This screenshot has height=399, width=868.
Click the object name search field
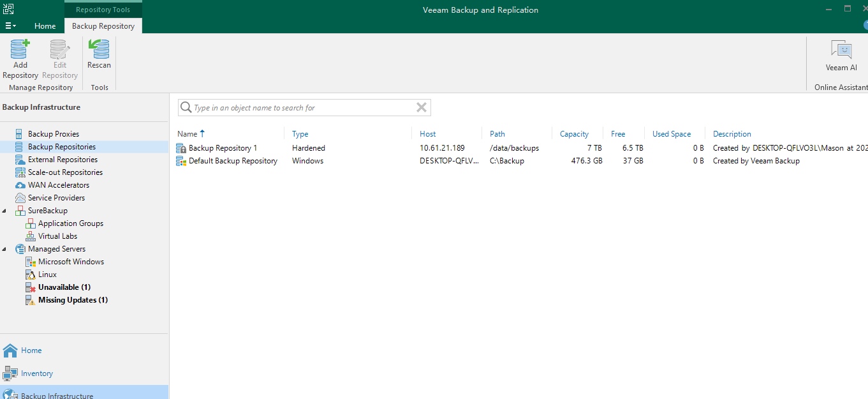point(304,108)
